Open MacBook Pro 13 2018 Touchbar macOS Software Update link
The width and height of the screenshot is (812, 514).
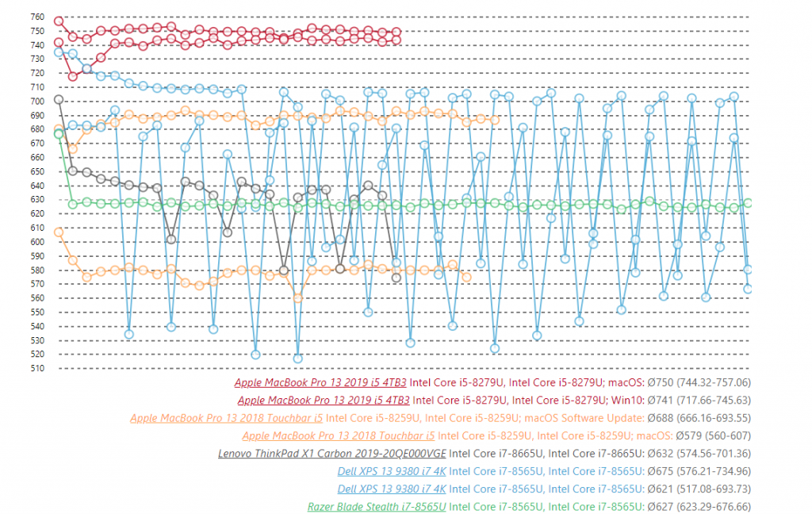226,418
